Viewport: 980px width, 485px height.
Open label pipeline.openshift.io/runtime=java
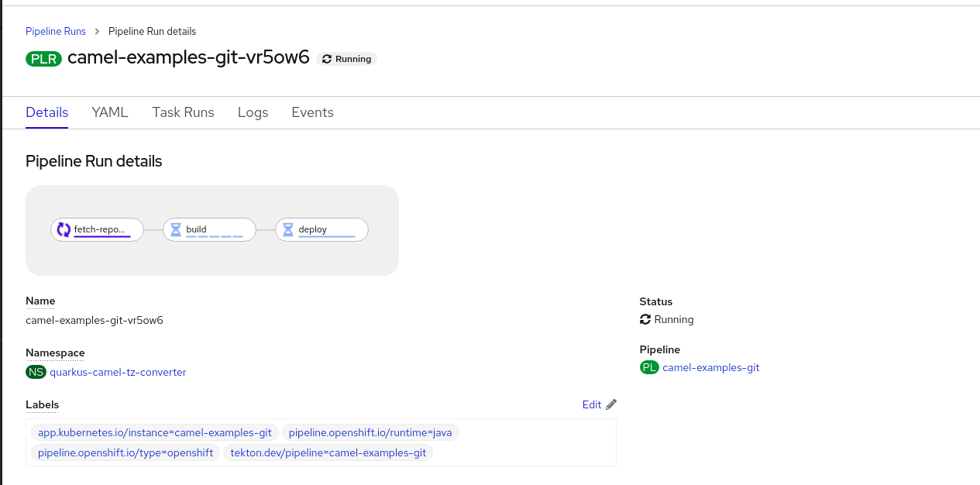pyautogui.click(x=370, y=432)
